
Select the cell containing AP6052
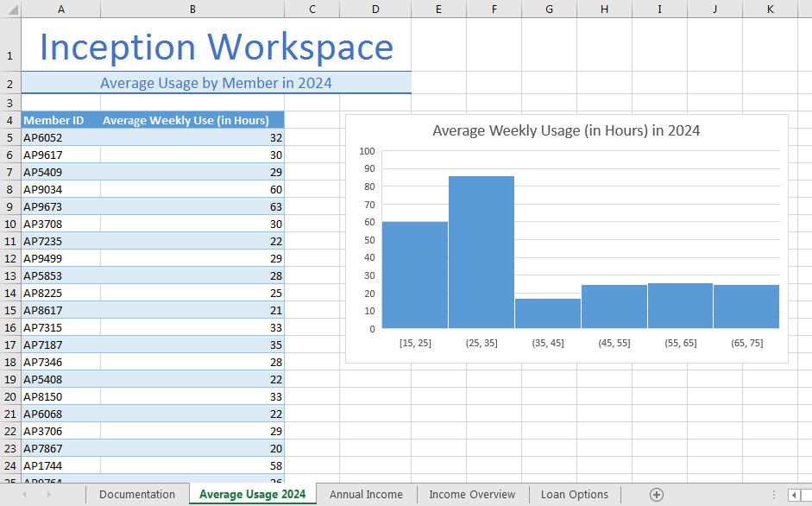tap(60, 137)
